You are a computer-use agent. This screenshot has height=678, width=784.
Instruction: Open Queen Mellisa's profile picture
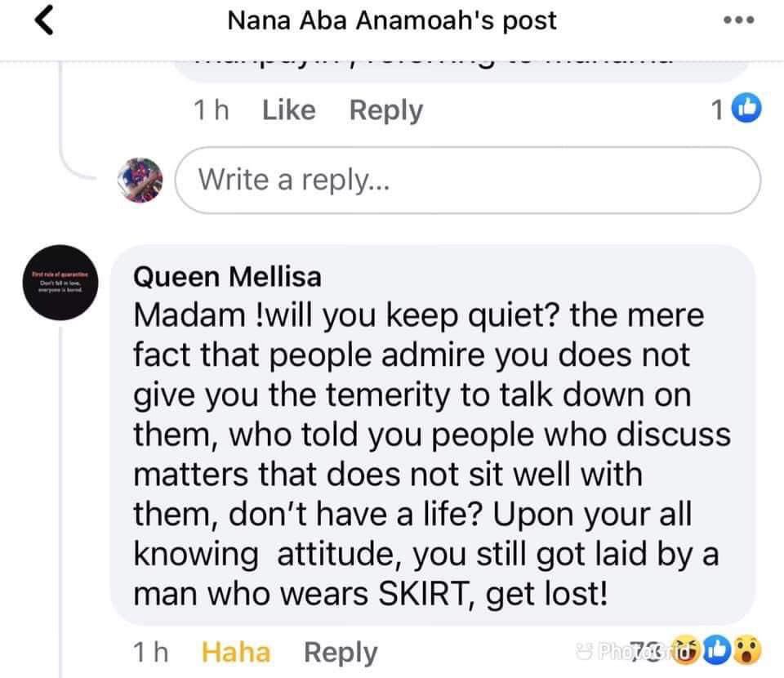[x=59, y=282]
